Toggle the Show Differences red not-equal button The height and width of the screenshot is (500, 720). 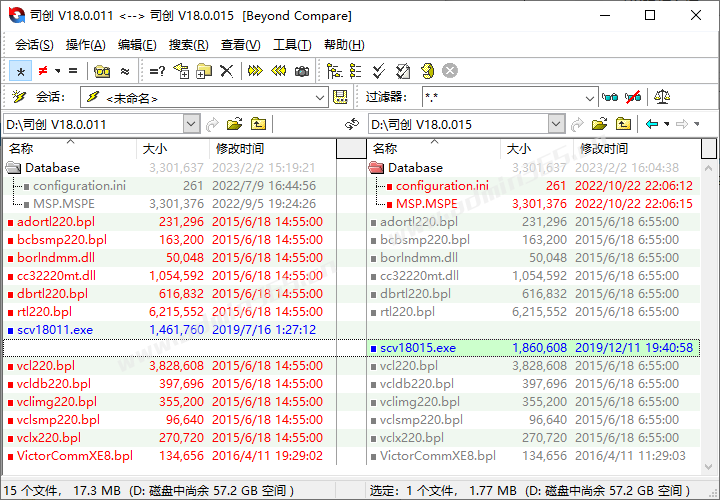point(43,71)
